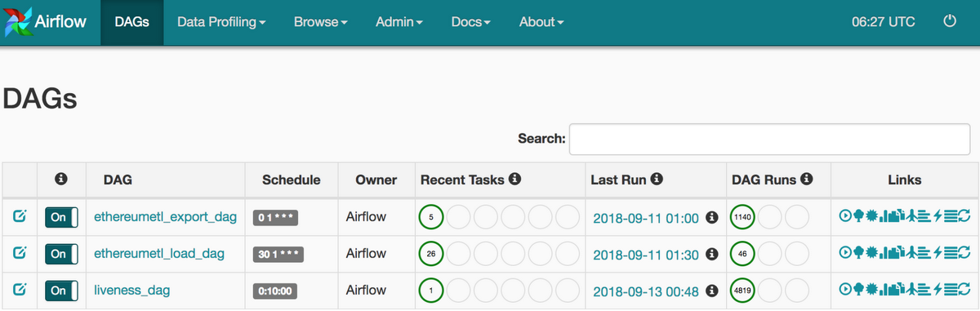Open Code View lightning icon for ethereumetl_export_dag

[x=938, y=216]
